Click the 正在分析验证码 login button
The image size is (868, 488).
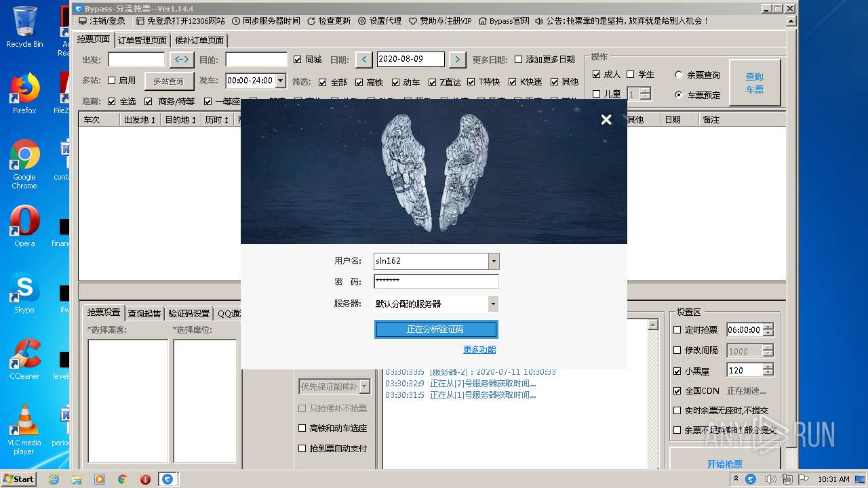[x=436, y=329]
